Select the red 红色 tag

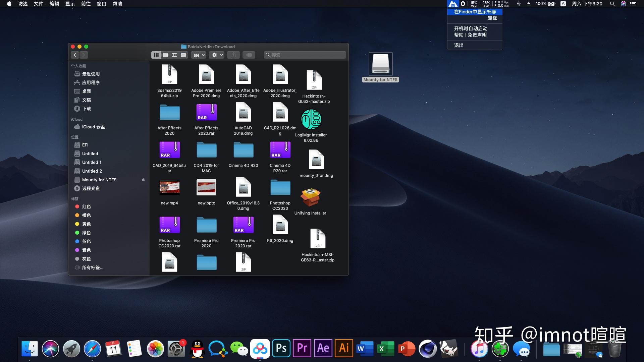(x=86, y=206)
